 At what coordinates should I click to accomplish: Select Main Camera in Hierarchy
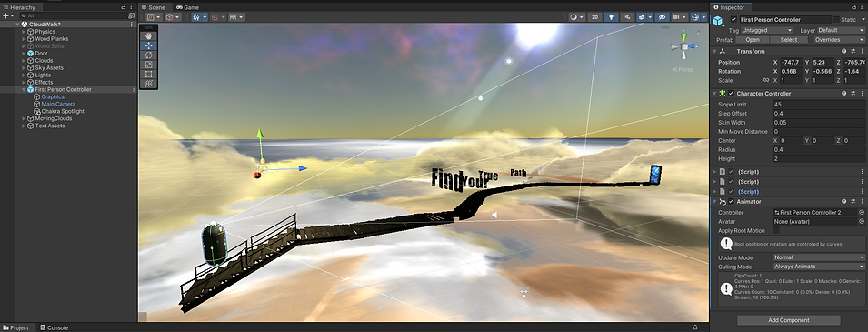coord(58,104)
